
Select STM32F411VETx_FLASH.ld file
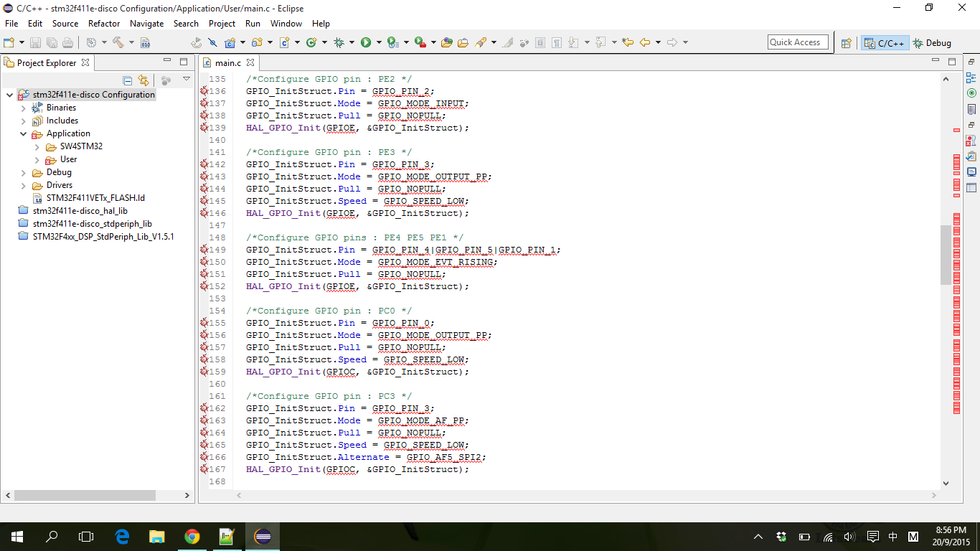pyautogui.click(x=95, y=198)
